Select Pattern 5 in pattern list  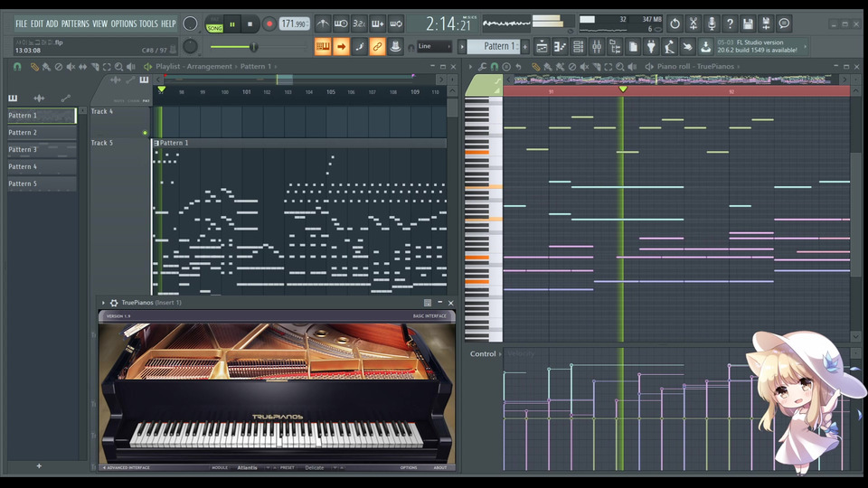(42, 183)
